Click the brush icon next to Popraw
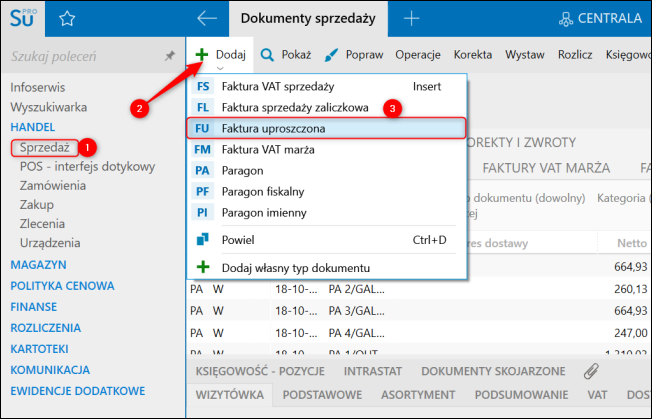This screenshot has width=652, height=419. click(331, 55)
